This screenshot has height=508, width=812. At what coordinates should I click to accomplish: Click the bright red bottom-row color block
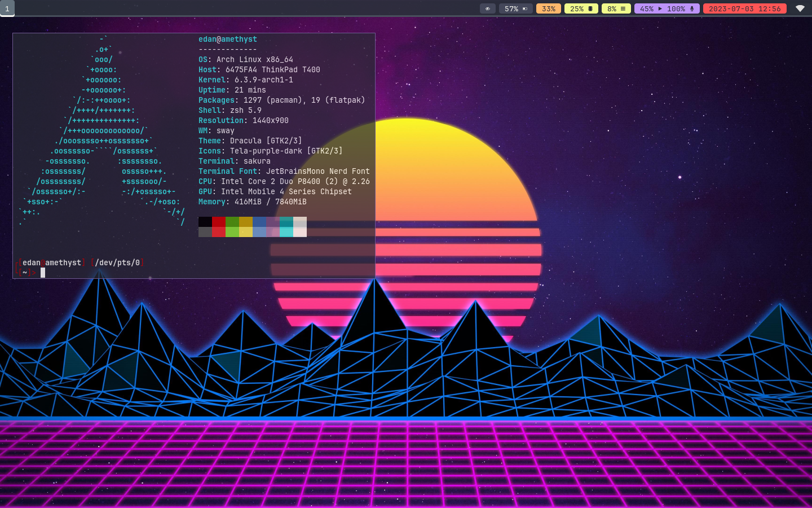219,232
